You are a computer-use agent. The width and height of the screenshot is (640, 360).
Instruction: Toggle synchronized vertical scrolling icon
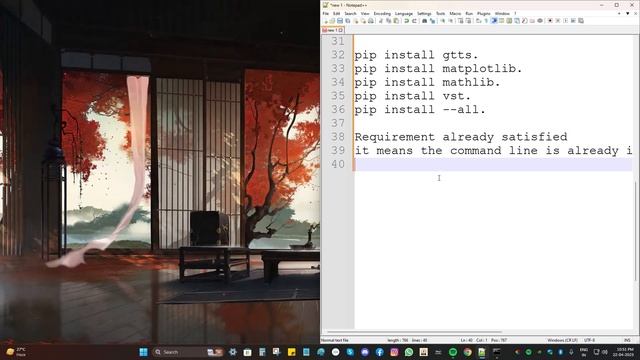click(x=460, y=21)
